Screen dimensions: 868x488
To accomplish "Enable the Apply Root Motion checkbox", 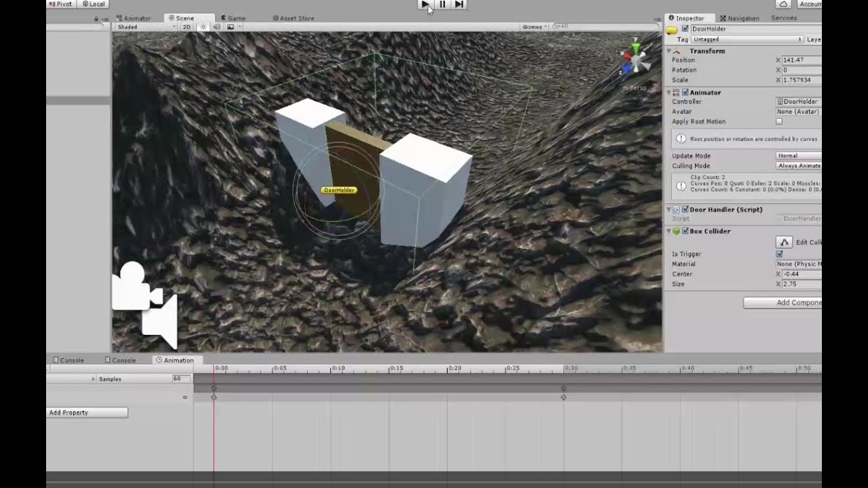I will (779, 121).
